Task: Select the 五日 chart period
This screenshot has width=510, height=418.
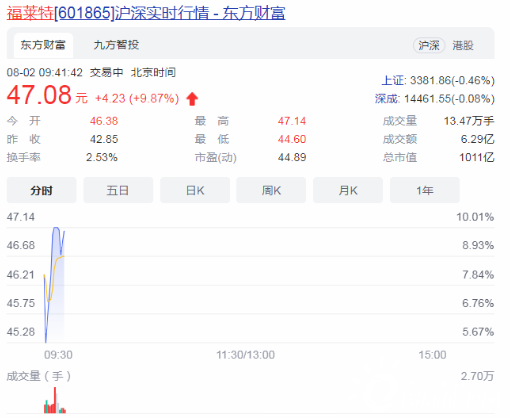Action: coord(118,190)
